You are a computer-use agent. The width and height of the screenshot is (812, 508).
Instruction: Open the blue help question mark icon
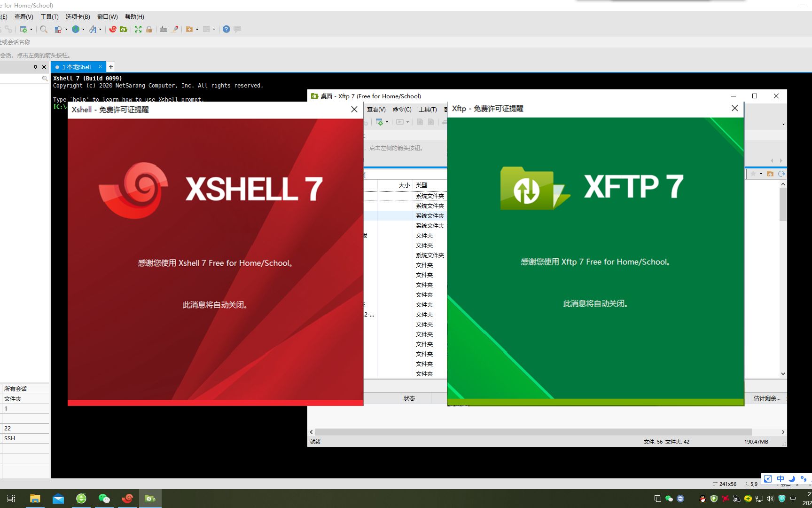click(226, 29)
